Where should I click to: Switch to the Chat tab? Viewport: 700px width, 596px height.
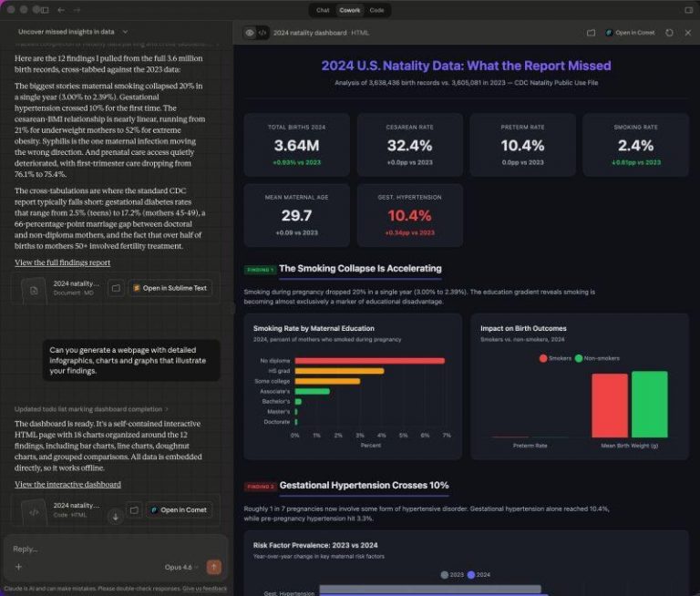[x=323, y=10]
